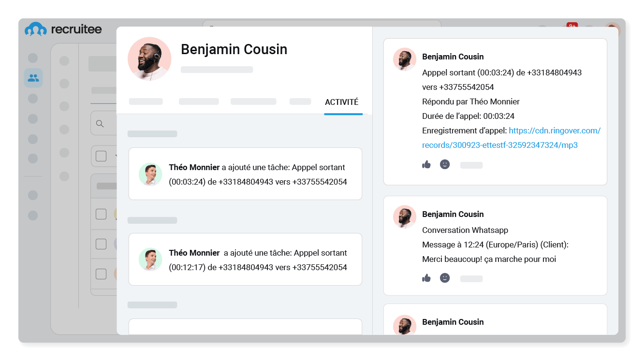Open the 00:12:17 outgoing call task card

245,260
